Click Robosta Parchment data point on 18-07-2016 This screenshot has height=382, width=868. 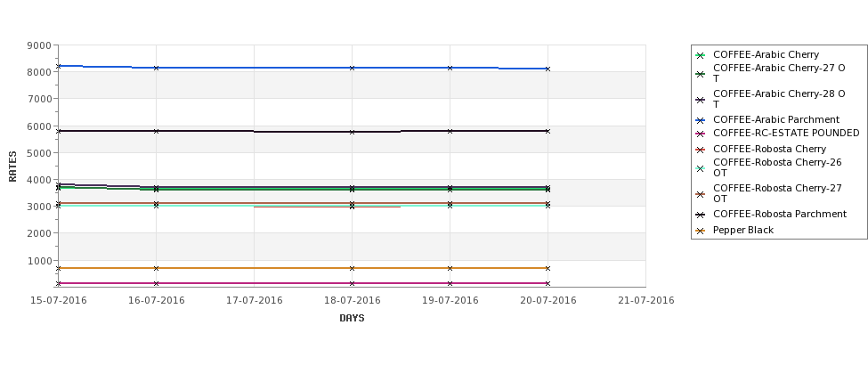tap(352, 133)
